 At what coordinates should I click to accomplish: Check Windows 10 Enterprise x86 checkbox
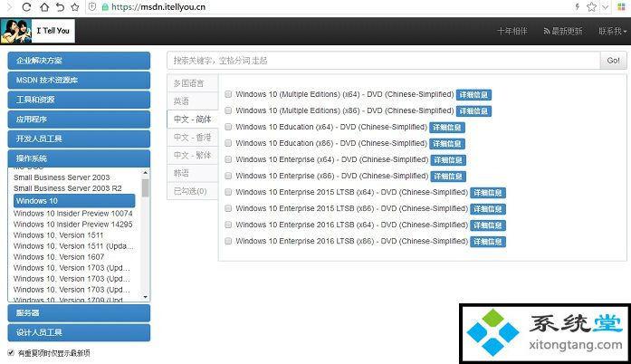(228, 176)
